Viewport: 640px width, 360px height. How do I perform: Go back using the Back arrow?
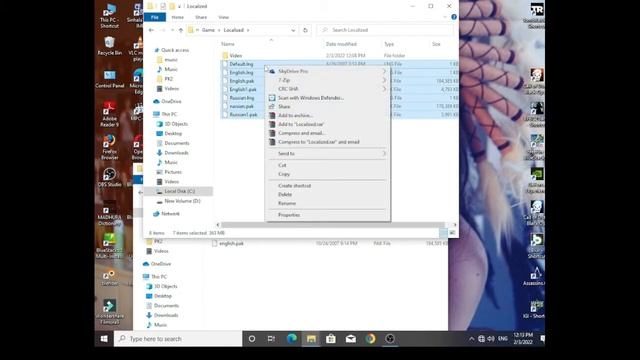(151, 30)
